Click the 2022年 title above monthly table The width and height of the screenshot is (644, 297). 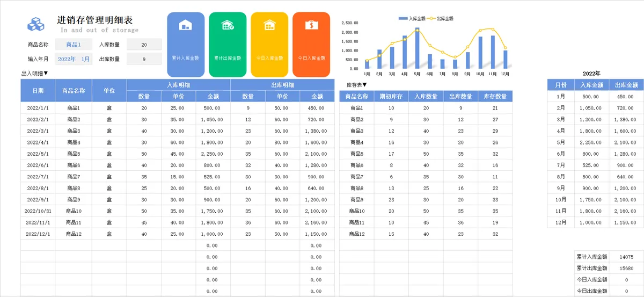[x=591, y=73]
